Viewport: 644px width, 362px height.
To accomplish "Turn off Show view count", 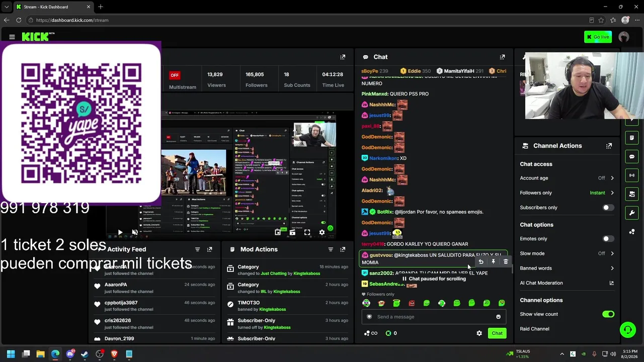I will [x=608, y=314].
